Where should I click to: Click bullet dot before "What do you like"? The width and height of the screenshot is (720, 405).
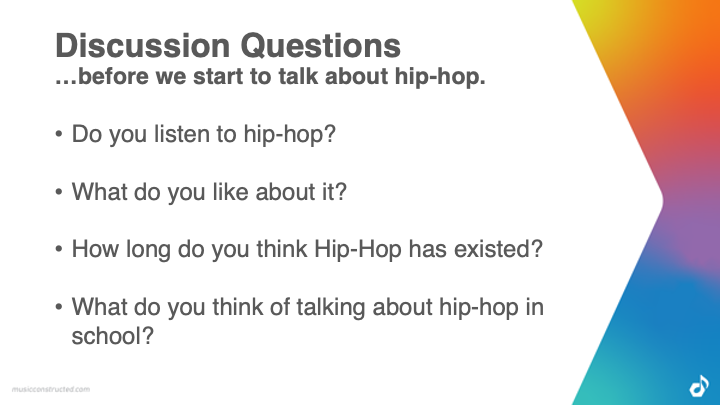61,192
